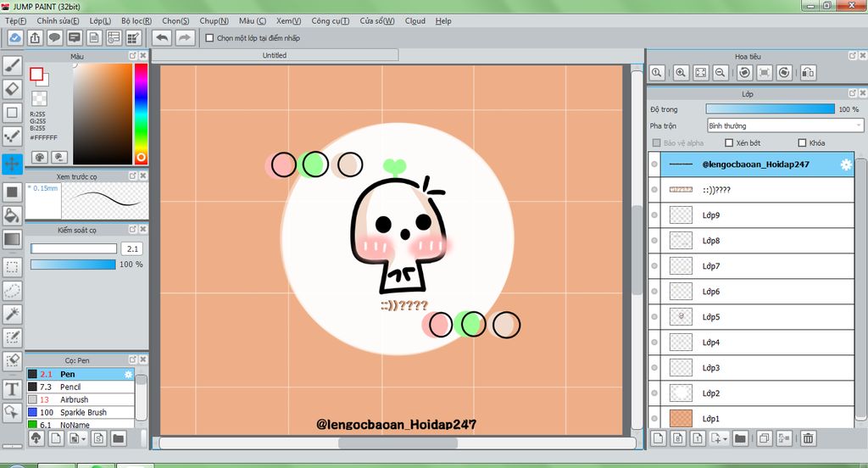Viewport: 868px width, 468px height.
Task: Select the Fill rectangle tool
Action: click(12, 192)
